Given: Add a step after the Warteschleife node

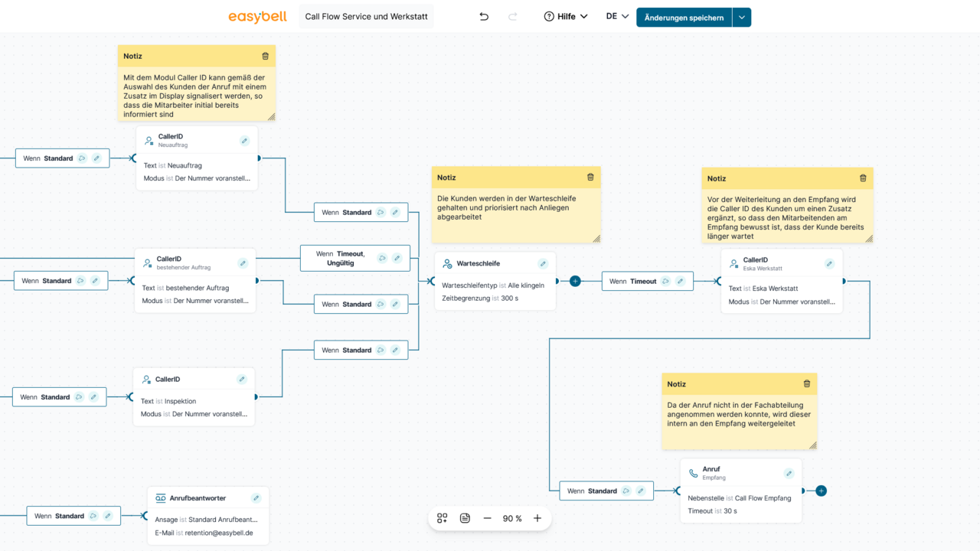Looking at the screenshot, I should click(575, 282).
